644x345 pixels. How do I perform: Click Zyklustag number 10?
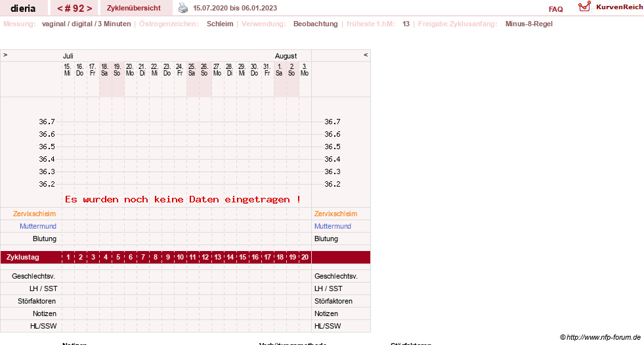point(180,257)
